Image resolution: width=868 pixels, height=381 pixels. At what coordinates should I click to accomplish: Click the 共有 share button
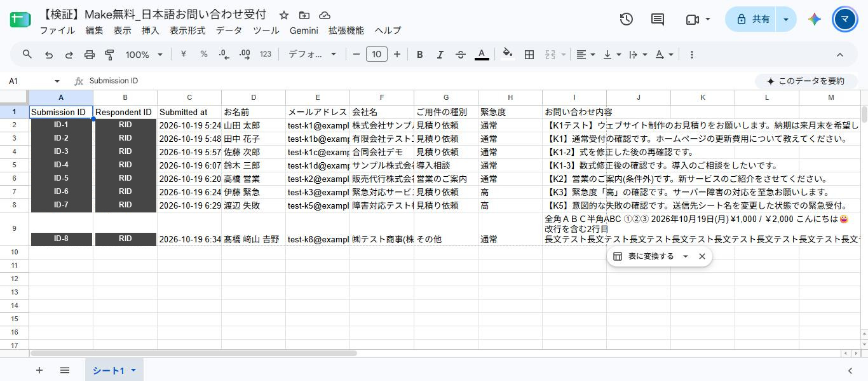(x=752, y=19)
